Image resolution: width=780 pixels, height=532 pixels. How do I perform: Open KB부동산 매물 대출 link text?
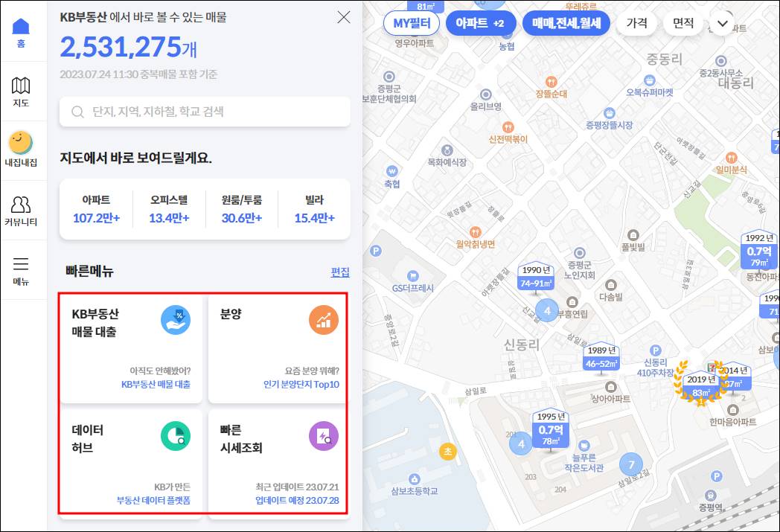pyautogui.click(x=156, y=385)
